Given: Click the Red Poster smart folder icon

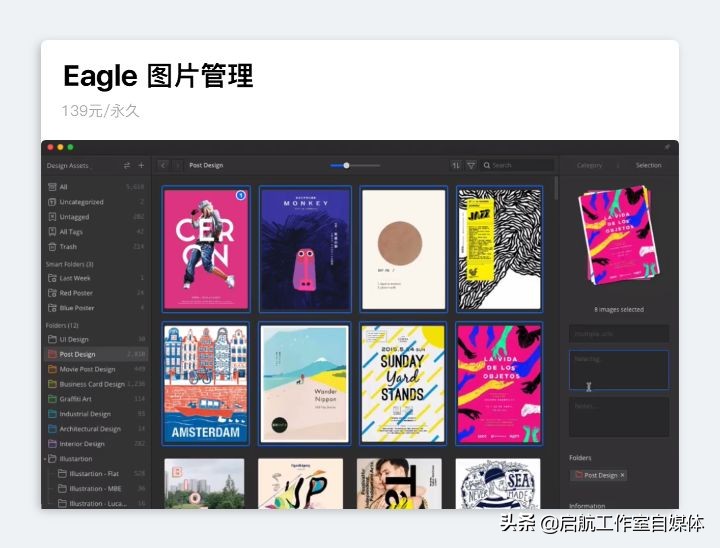Looking at the screenshot, I should (52, 293).
